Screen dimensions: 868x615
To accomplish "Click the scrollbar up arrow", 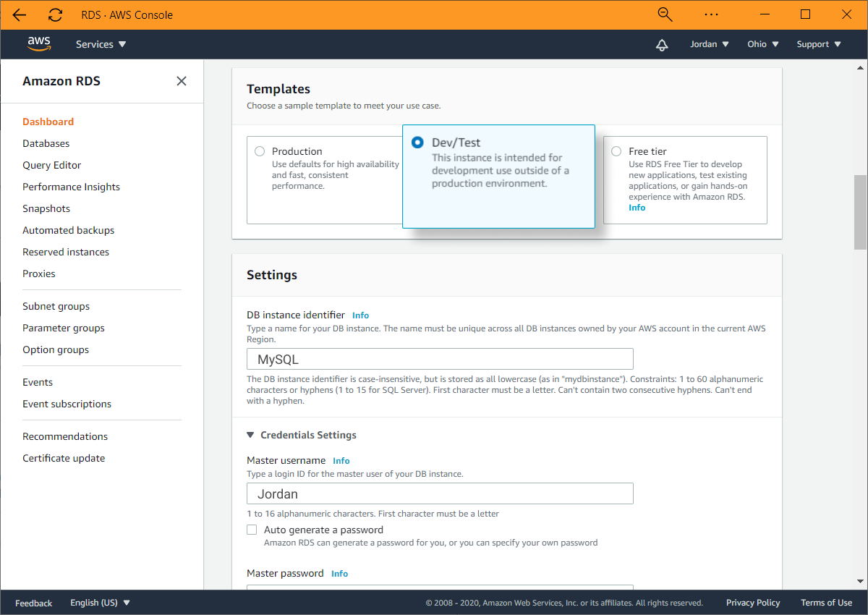I will pos(860,67).
